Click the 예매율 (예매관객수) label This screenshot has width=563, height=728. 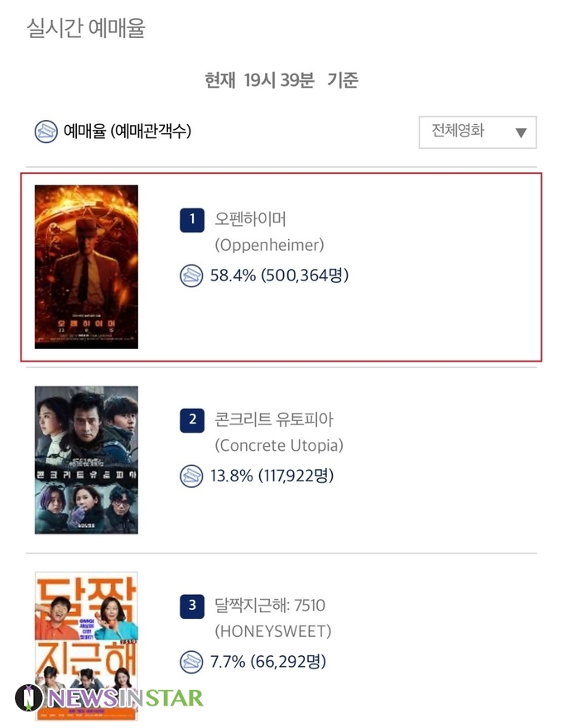(x=128, y=132)
